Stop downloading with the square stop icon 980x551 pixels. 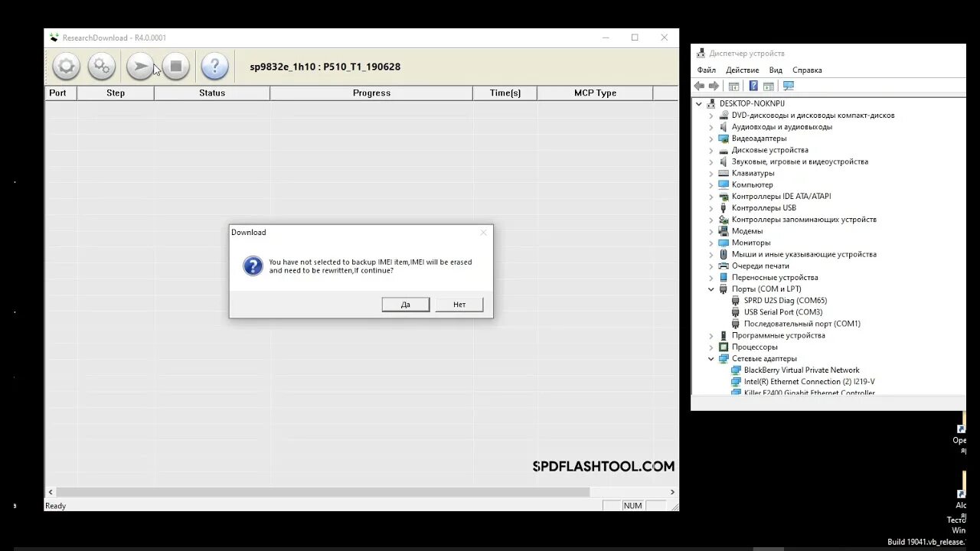[175, 67]
